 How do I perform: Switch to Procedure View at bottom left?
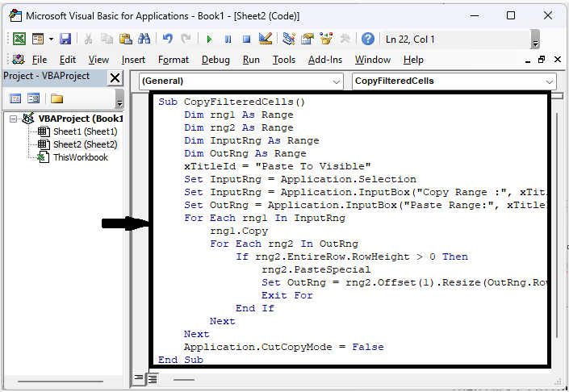[139, 378]
